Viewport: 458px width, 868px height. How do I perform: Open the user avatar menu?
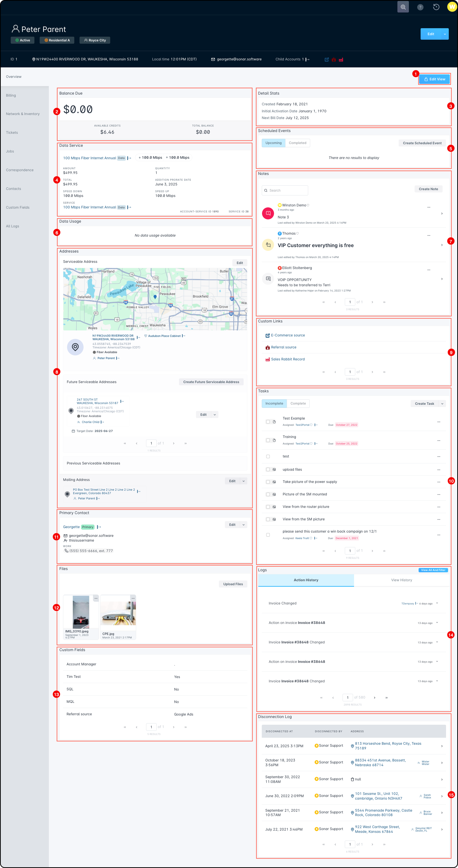(x=452, y=7)
